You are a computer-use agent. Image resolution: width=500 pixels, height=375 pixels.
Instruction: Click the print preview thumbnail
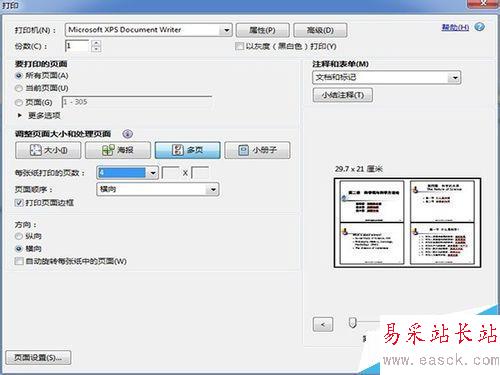click(407, 223)
